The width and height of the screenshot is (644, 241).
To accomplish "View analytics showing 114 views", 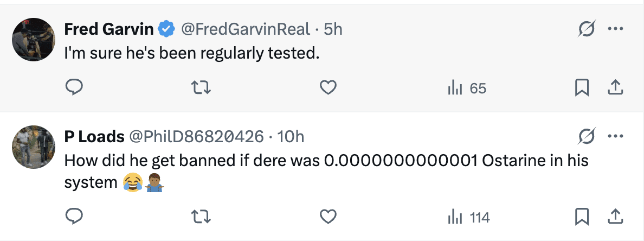I will pos(468,218).
